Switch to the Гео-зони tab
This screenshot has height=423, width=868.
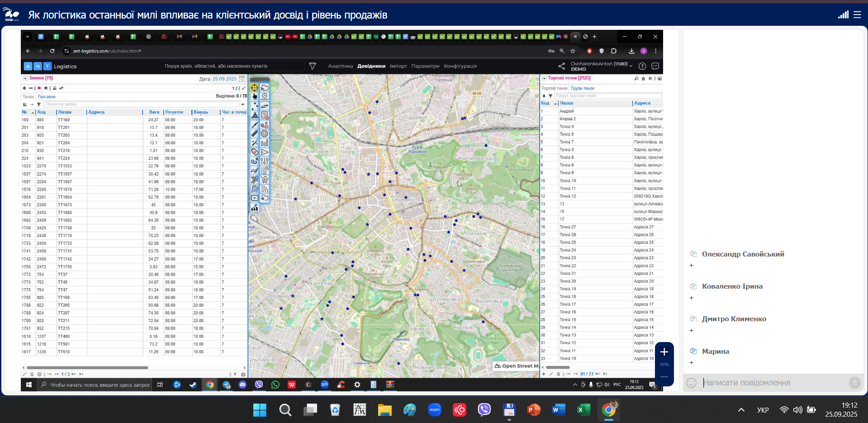pyautogui.click(x=47, y=97)
